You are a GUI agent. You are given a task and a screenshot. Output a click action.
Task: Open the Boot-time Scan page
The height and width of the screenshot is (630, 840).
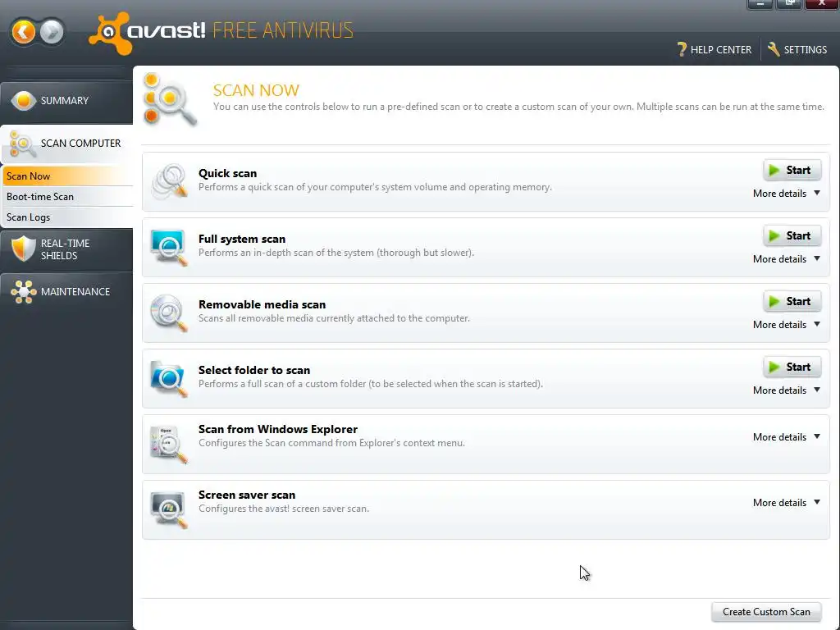click(67, 197)
